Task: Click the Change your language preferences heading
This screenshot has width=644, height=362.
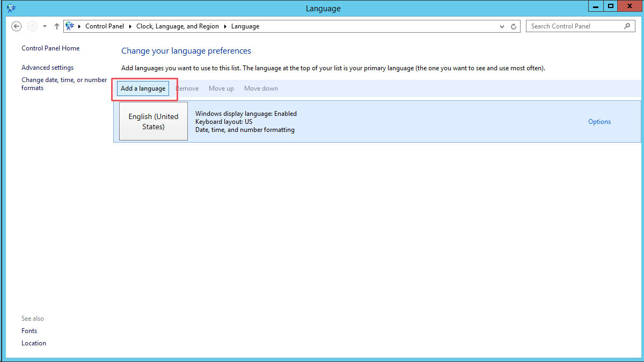Action: (x=186, y=51)
